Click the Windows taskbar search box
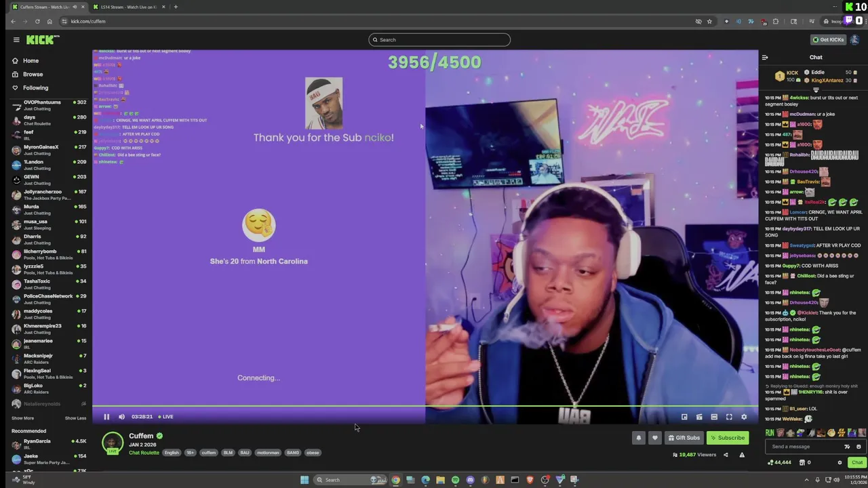The height and width of the screenshot is (488, 868). (351, 480)
